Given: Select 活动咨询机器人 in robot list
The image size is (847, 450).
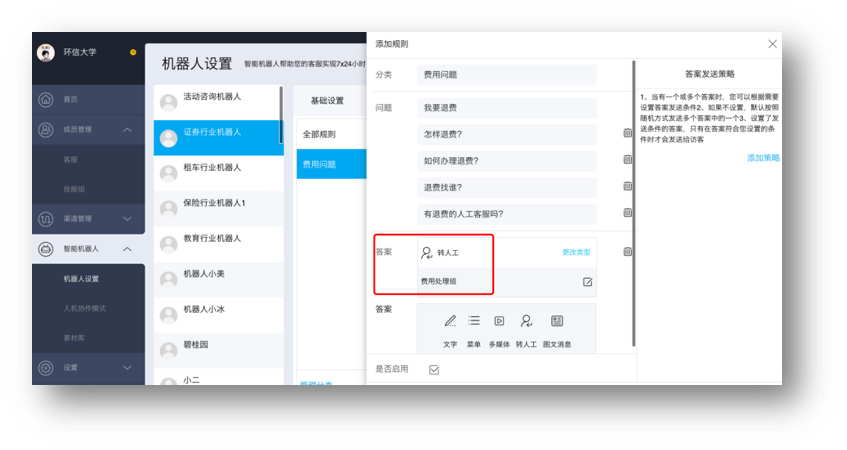Looking at the screenshot, I should pyautogui.click(x=218, y=102).
